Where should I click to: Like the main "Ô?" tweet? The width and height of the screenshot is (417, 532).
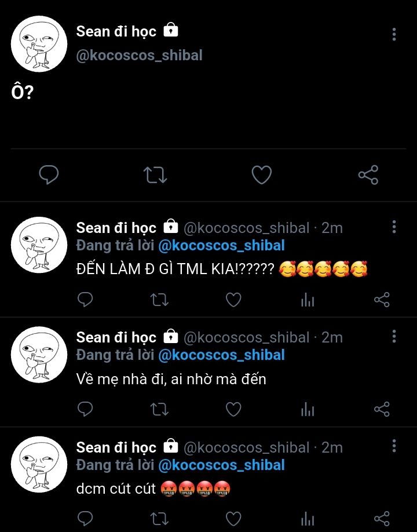(x=262, y=174)
